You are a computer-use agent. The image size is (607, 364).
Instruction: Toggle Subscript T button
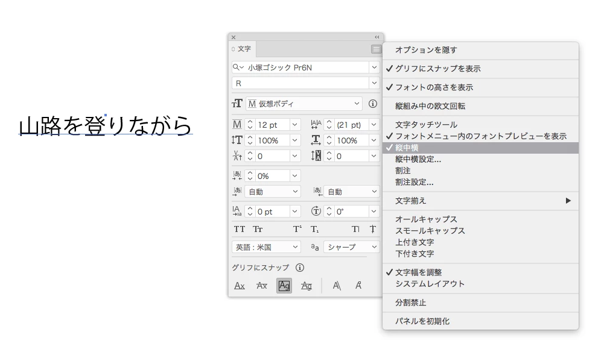[315, 230]
